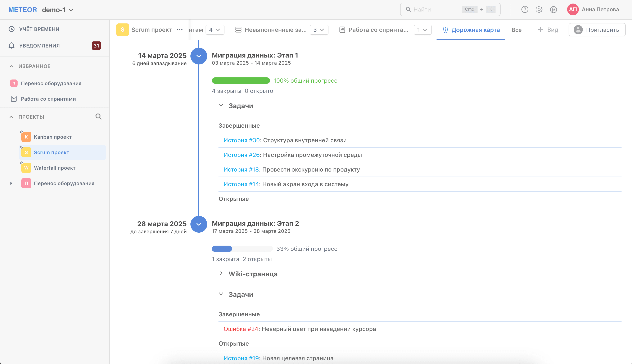This screenshot has height=364, width=632.
Task: Collapse Этап 2 timeline circle
Action: point(199,224)
